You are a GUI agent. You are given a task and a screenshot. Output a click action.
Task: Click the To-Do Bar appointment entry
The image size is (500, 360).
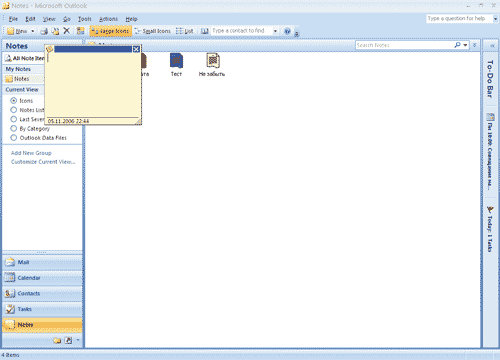click(x=490, y=152)
